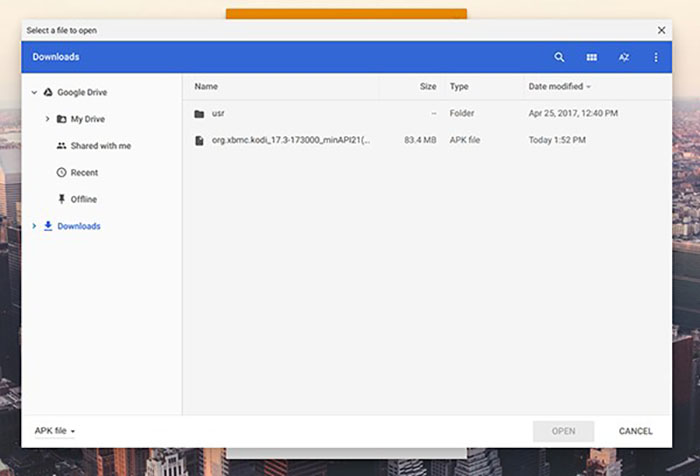Expand the My Drive folder chevron
Screen dimensions: 700x476
(x=47, y=119)
